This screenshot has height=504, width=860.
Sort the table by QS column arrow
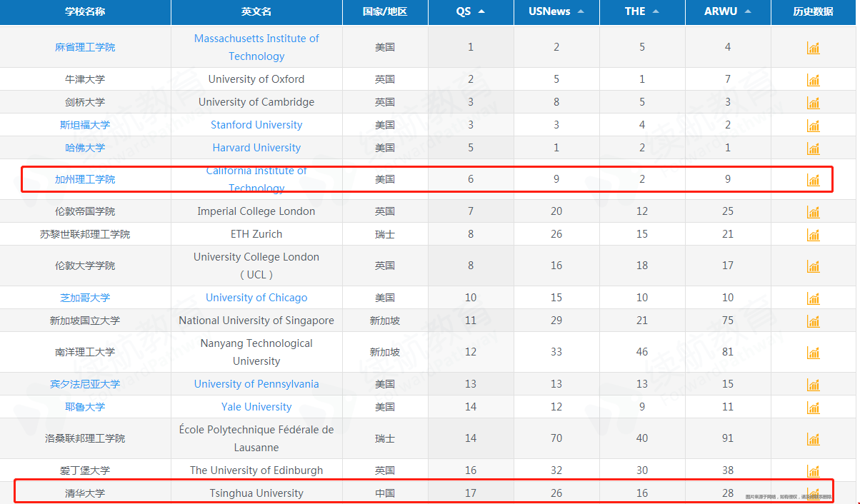pyautogui.click(x=481, y=11)
